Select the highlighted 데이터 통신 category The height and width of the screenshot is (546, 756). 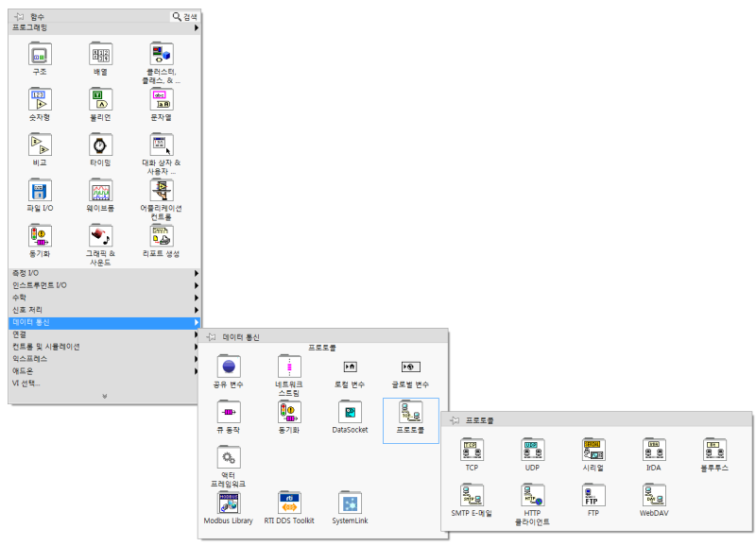pos(104,322)
